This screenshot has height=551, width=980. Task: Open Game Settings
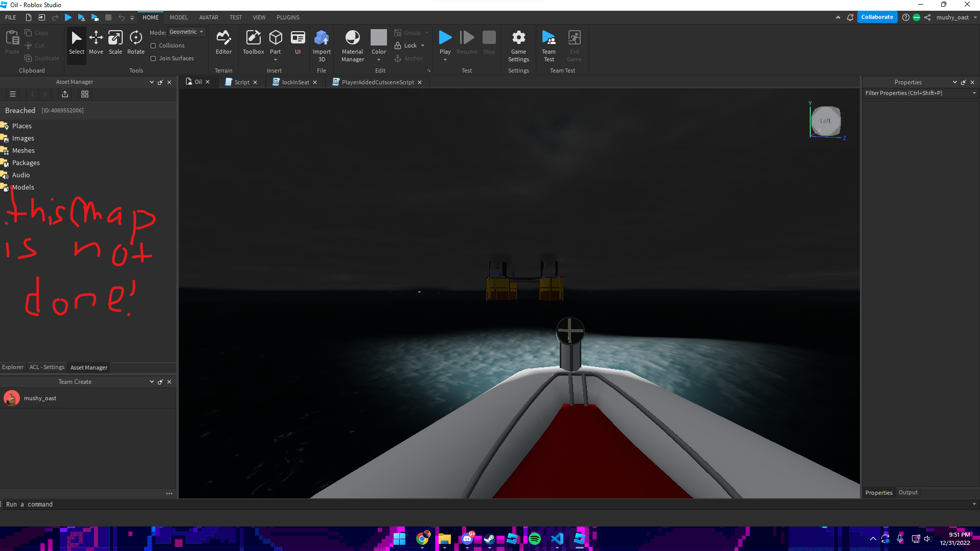click(518, 45)
